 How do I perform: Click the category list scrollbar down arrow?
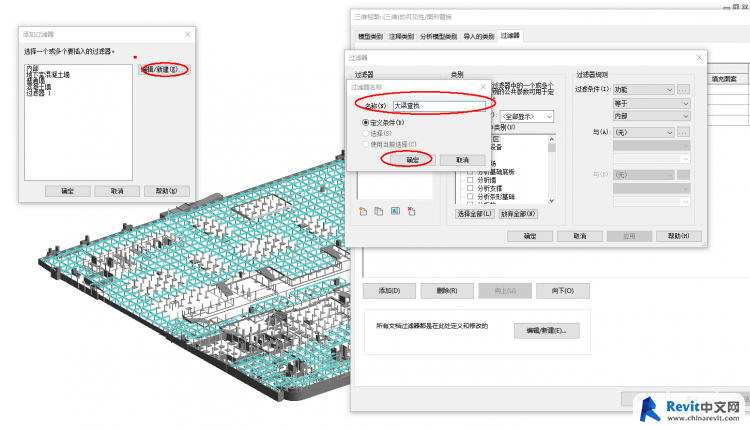pos(551,200)
